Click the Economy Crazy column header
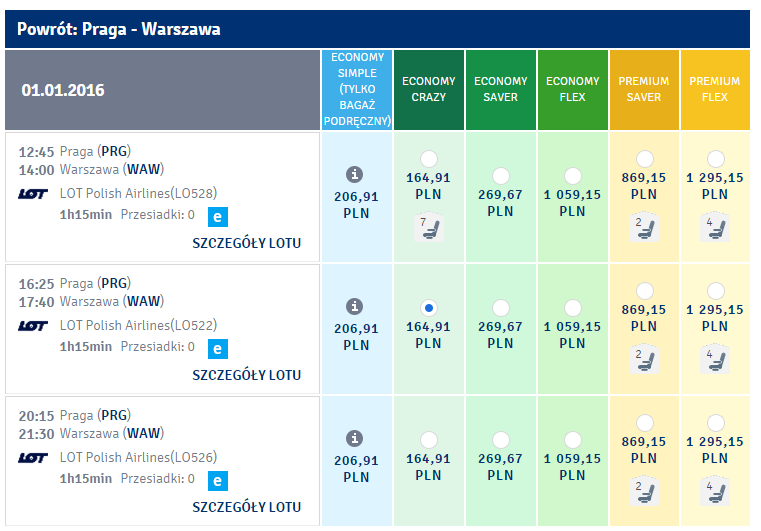Image resolution: width=761 pixels, height=531 pixels. tap(429, 90)
